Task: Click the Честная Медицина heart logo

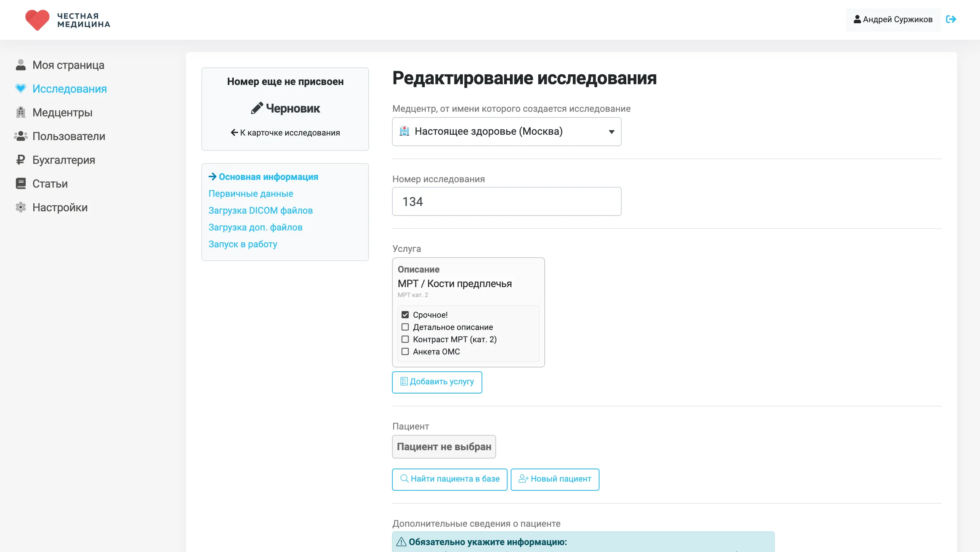Action: click(x=38, y=20)
